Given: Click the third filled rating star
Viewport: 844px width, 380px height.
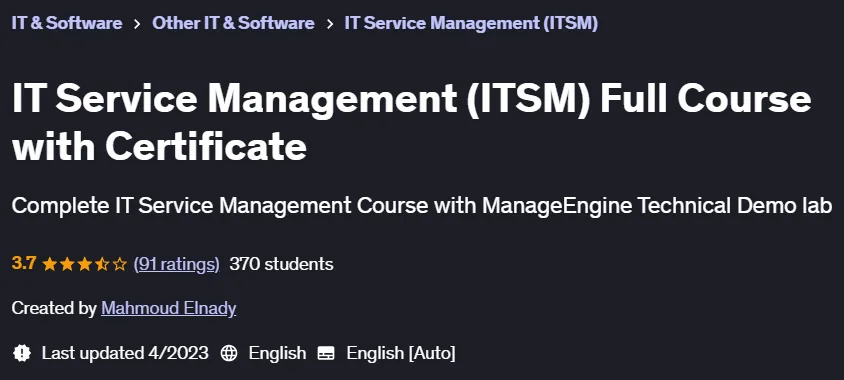Looking at the screenshot, I should (x=85, y=264).
